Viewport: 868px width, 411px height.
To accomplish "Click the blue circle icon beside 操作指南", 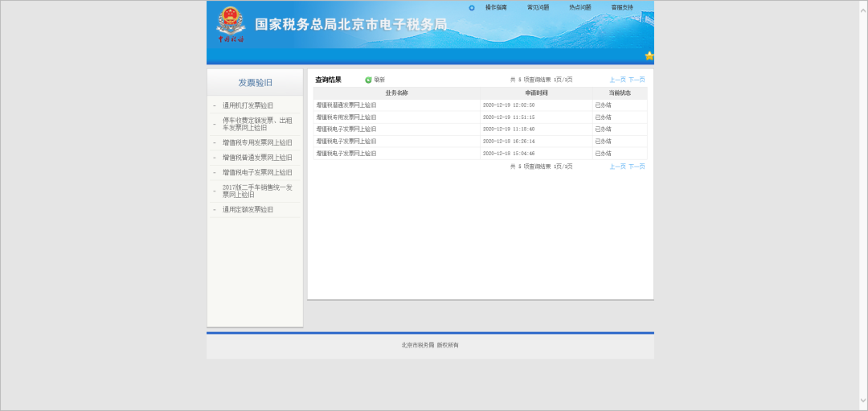I will pyautogui.click(x=472, y=8).
